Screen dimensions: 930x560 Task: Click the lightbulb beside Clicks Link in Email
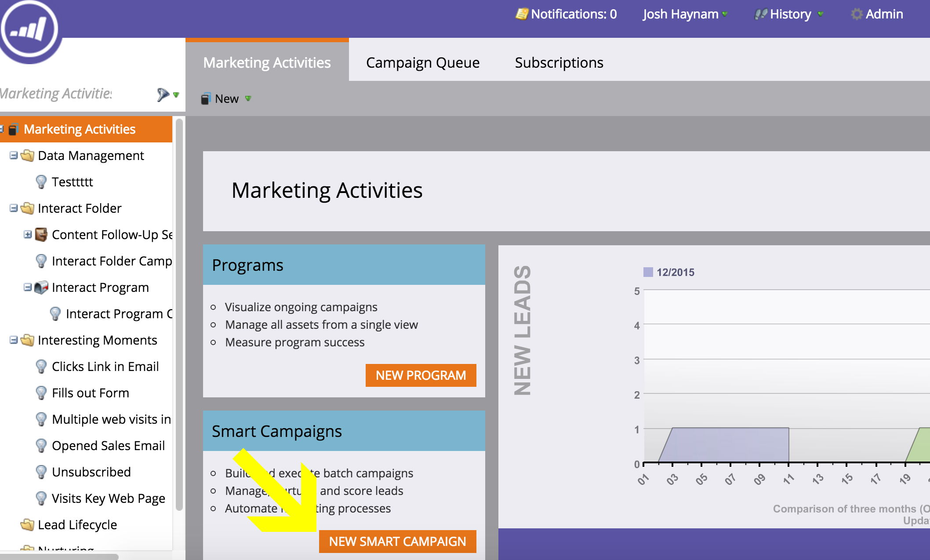(x=41, y=366)
